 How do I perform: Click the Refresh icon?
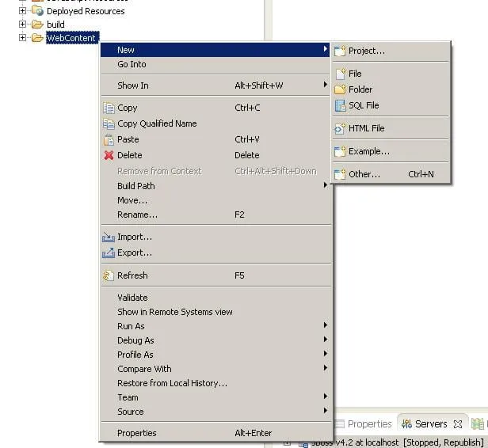(x=108, y=275)
